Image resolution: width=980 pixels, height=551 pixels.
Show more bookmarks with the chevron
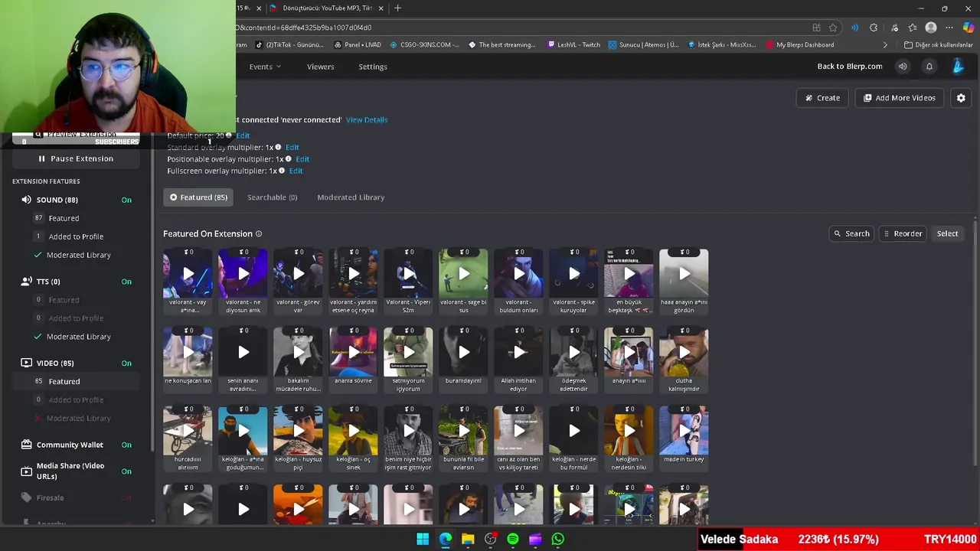tap(885, 44)
